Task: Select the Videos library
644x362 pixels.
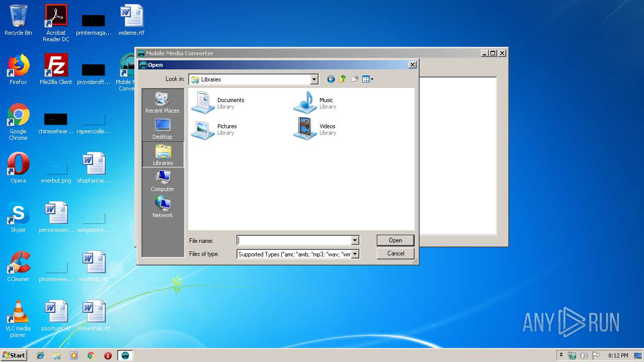Action: click(x=315, y=129)
